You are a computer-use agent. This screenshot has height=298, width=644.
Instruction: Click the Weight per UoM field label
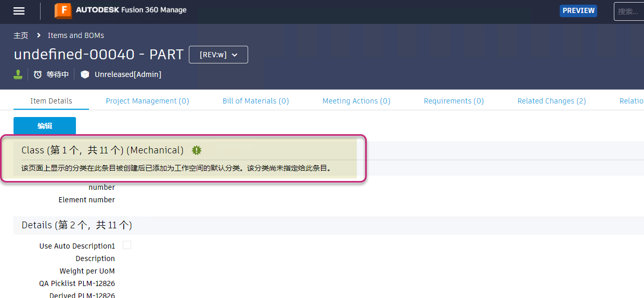[x=87, y=271]
